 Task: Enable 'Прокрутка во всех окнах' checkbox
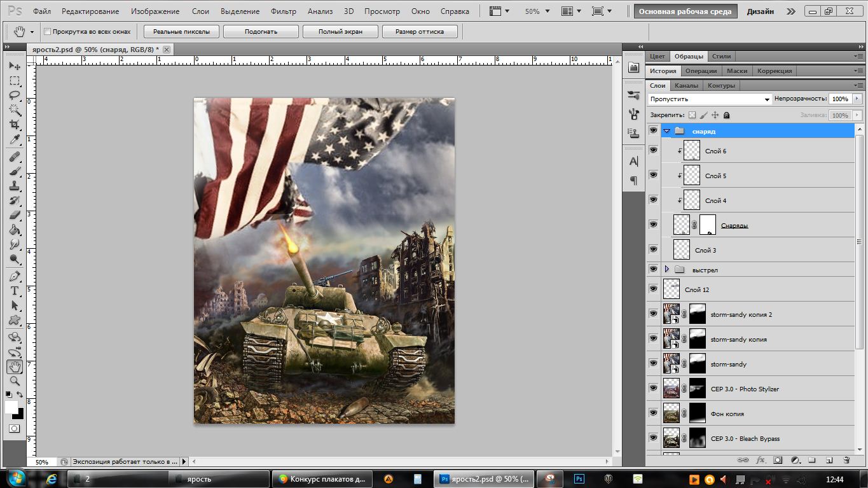tap(48, 32)
